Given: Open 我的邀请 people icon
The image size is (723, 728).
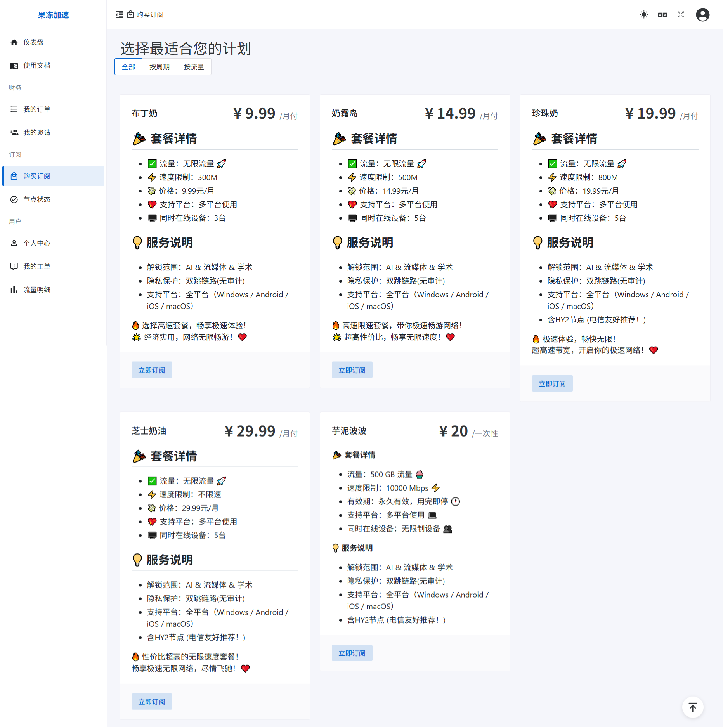Looking at the screenshot, I should coord(14,133).
